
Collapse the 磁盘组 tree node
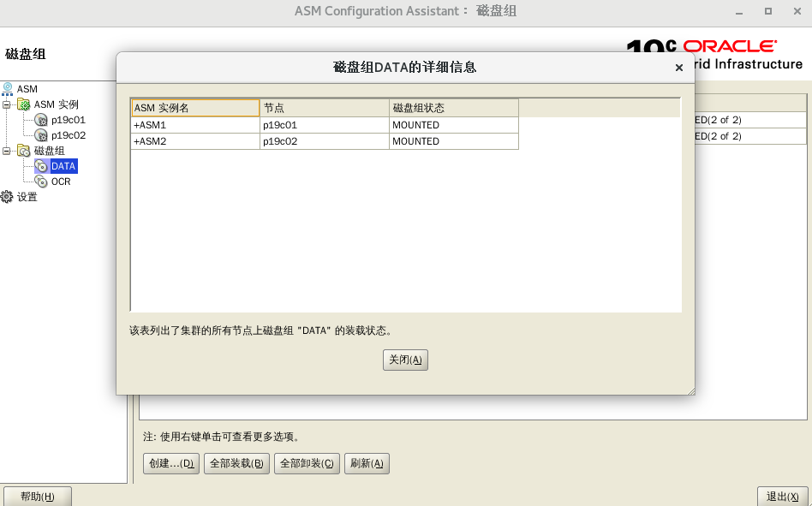coord(6,151)
